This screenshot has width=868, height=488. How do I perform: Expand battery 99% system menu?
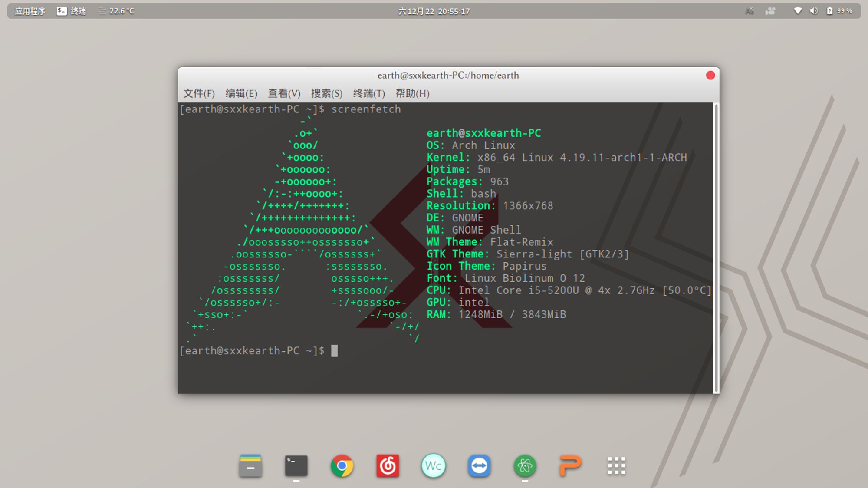tap(840, 11)
